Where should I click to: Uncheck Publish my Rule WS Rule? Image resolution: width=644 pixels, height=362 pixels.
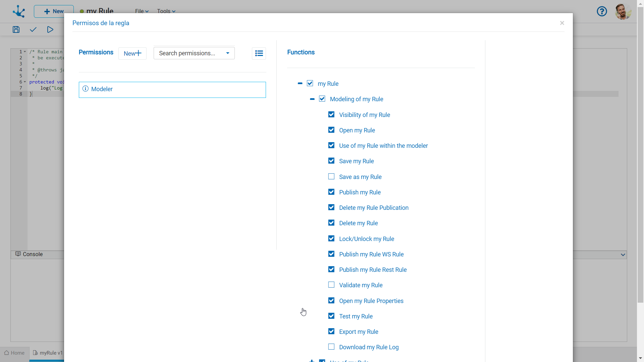(331, 254)
